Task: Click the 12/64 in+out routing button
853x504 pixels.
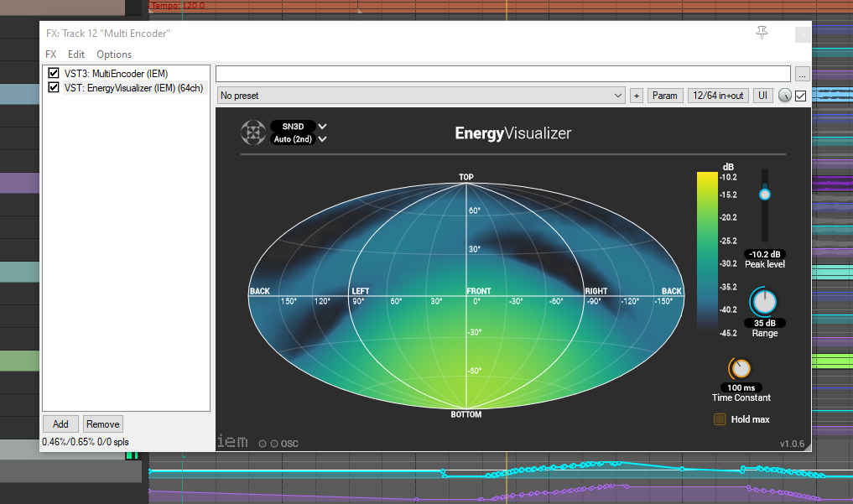Action: coord(718,96)
